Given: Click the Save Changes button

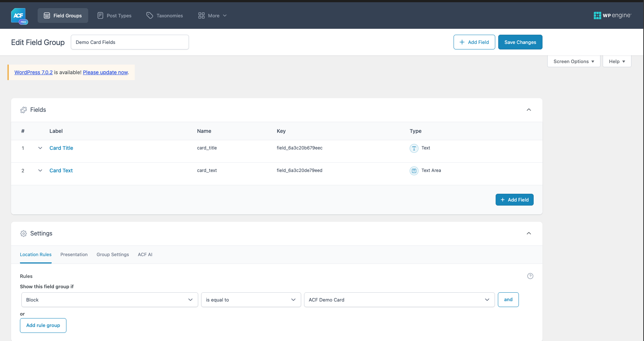Looking at the screenshot, I should 520,42.
